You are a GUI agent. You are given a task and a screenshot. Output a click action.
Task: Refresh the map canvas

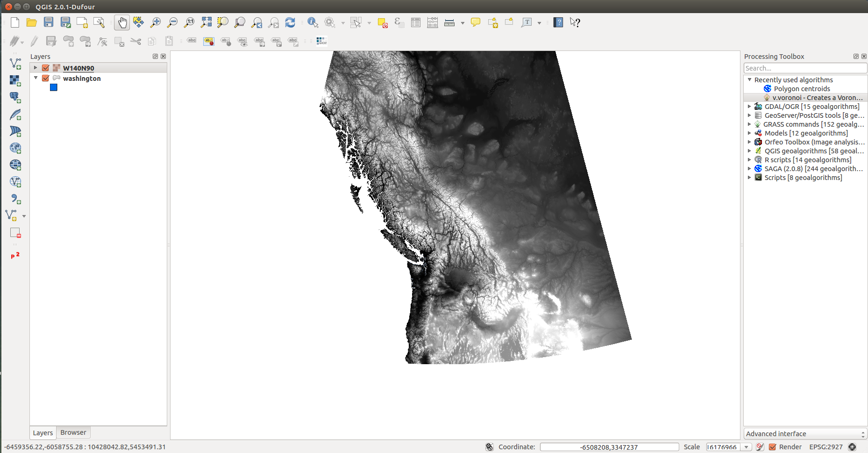pos(290,22)
